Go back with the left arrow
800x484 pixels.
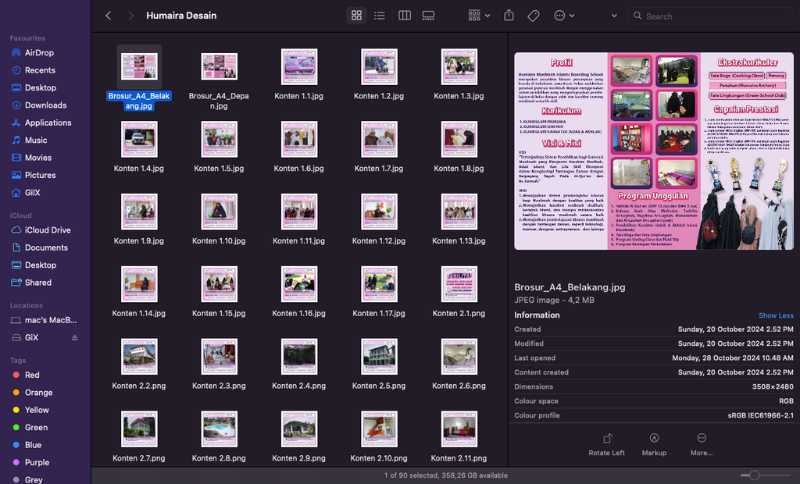click(108, 16)
